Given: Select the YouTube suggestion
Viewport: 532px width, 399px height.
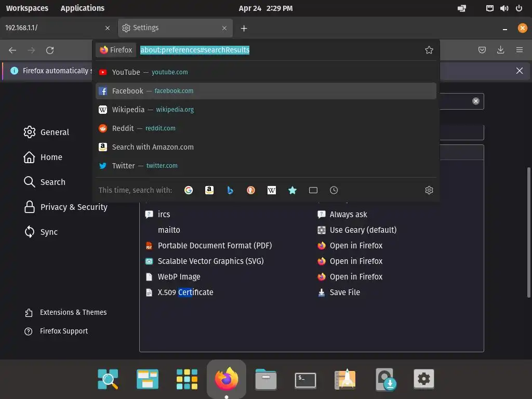Looking at the screenshot, I should pos(266,72).
